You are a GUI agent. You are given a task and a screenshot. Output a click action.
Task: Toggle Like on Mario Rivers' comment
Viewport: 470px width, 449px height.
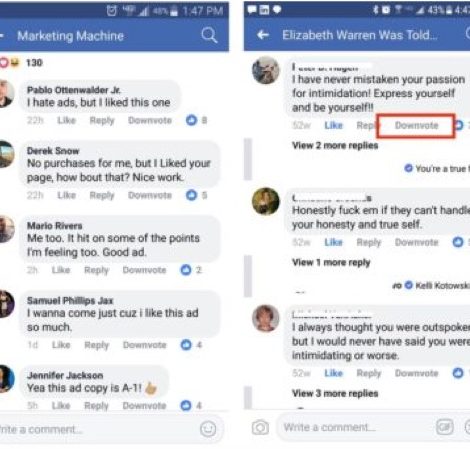(61, 270)
